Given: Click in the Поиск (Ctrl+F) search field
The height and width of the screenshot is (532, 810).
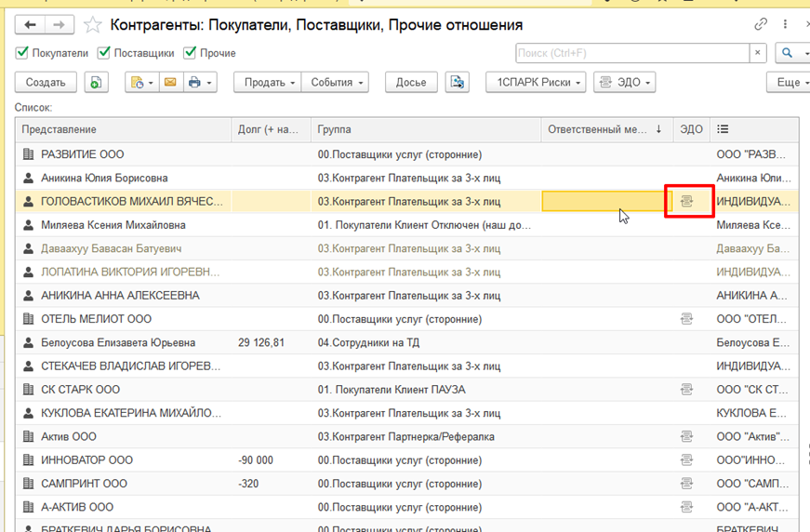Looking at the screenshot, I should pyautogui.click(x=632, y=53).
